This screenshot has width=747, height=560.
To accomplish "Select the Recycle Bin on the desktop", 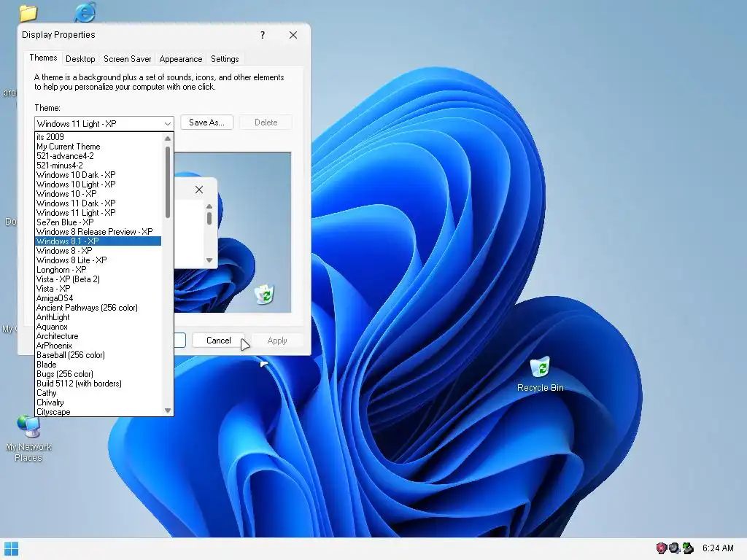I will click(541, 375).
